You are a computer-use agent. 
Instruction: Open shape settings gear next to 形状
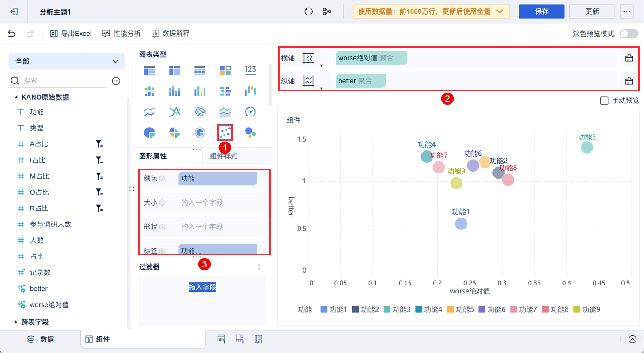[162, 226]
